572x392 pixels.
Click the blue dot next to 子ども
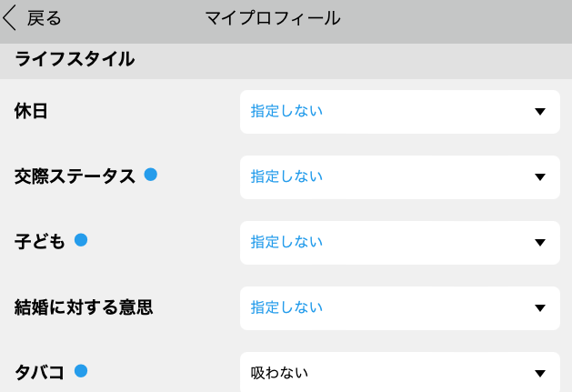point(80,240)
